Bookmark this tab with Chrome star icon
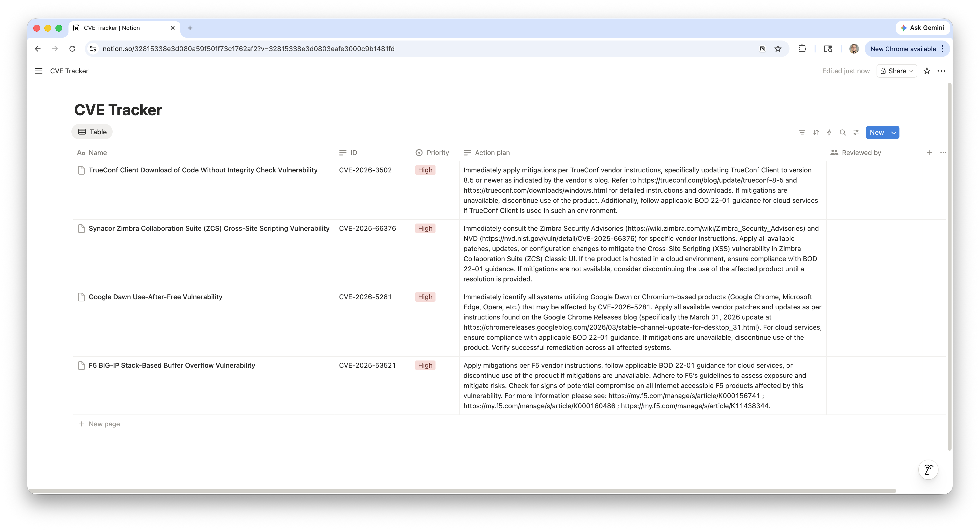980x530 pixels. [x=778, y=49]
